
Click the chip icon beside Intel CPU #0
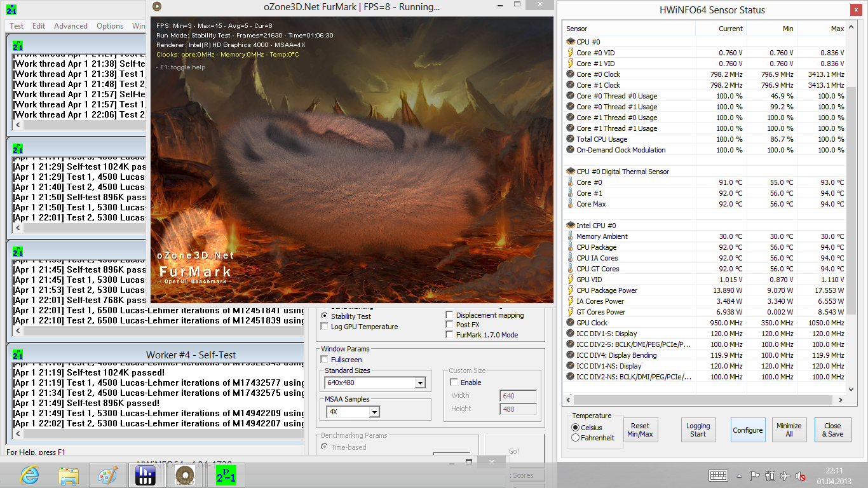[571, 226]
